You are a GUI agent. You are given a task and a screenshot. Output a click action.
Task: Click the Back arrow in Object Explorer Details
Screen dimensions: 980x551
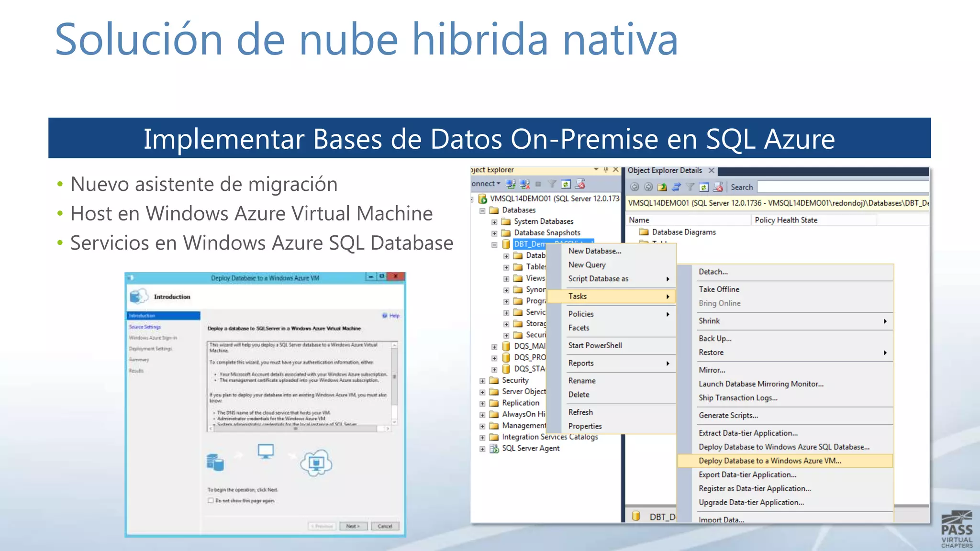pyautogui.click(x=635, y=187)
